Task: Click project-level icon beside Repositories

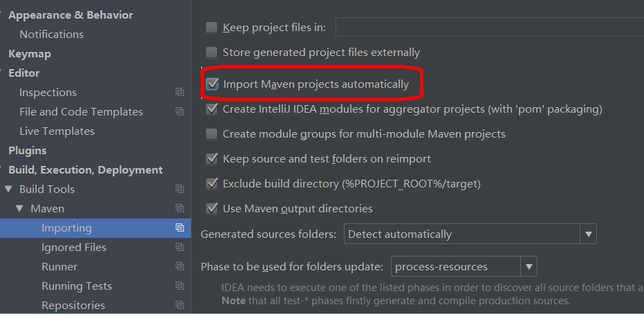Action: (x=179, y=306)
